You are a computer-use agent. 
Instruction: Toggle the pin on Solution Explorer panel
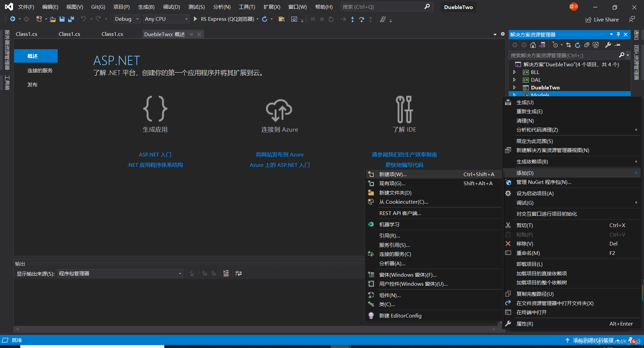click(618, 34)
